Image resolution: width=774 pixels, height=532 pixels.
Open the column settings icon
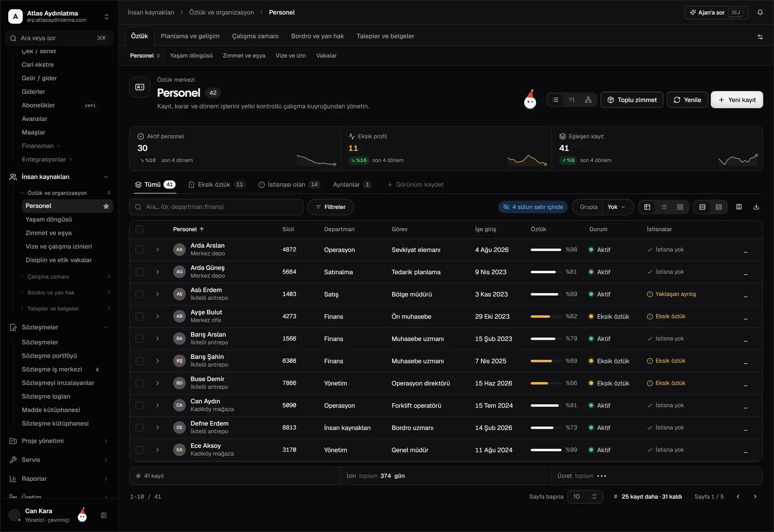point(739,207)
